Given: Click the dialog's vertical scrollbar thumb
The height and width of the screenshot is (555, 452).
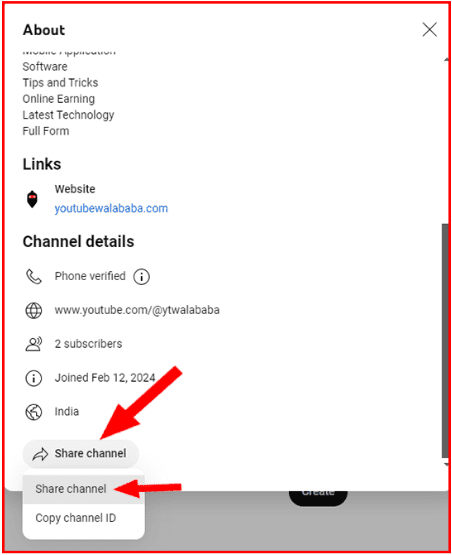Looking at the screenshot, I should (445, 341).
